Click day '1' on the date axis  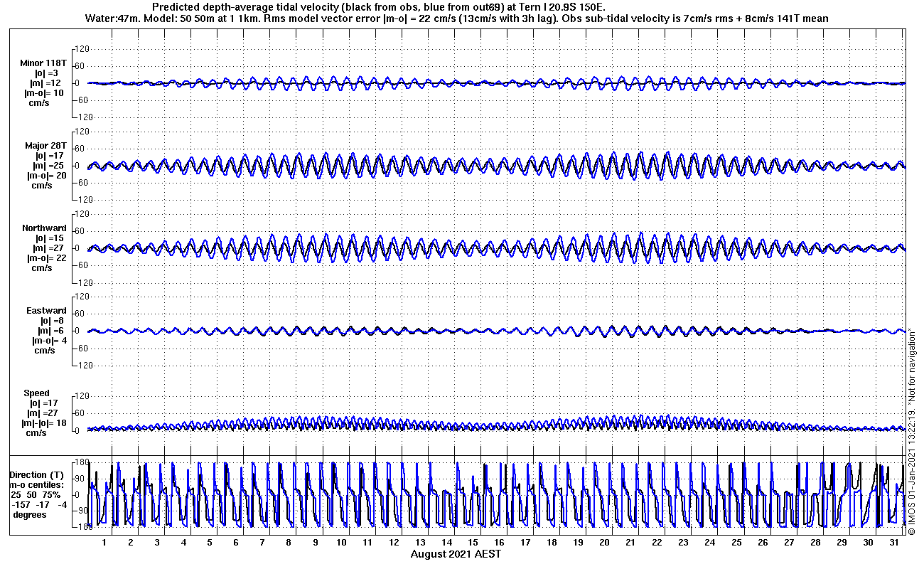click(104, 542)
